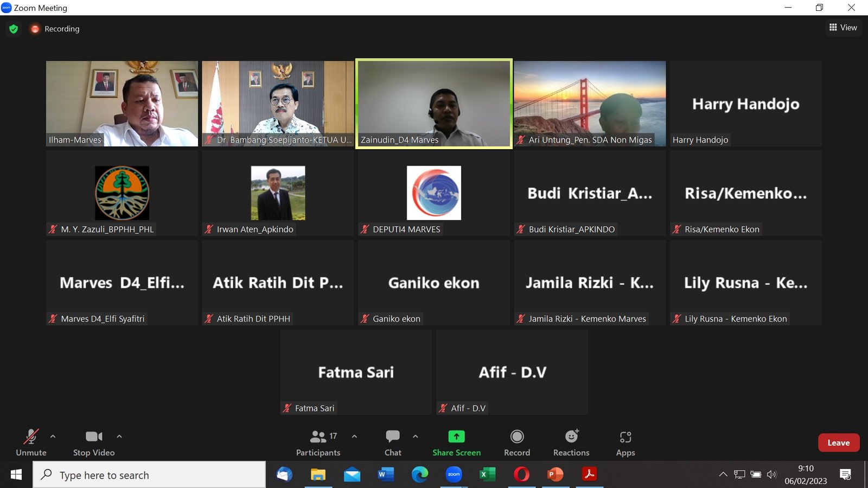Click the volume speaker tray icon

click(x=771, y=474)
